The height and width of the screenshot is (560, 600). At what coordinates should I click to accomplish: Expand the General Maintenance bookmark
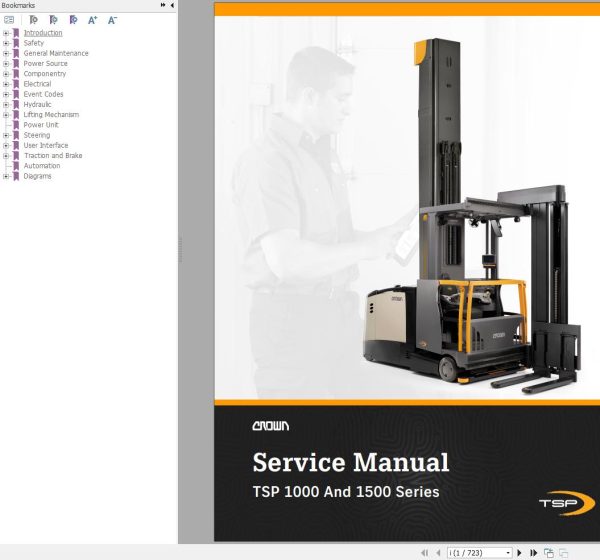[x=6, y=54]
